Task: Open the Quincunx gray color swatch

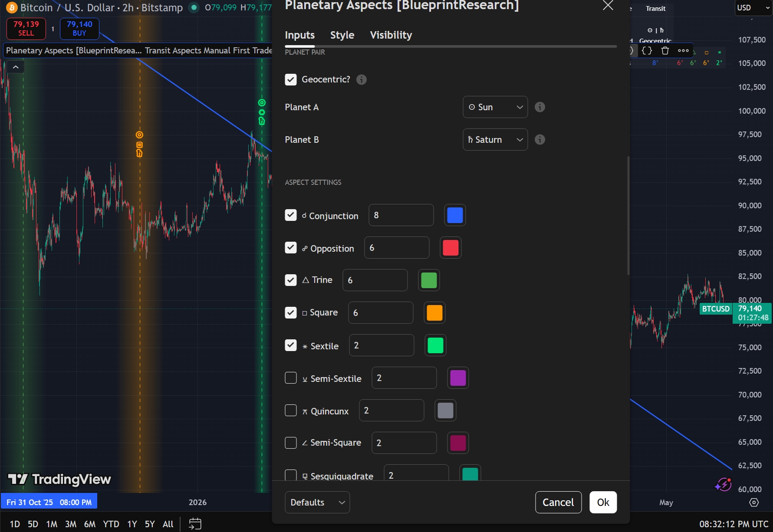Action: 445,410
